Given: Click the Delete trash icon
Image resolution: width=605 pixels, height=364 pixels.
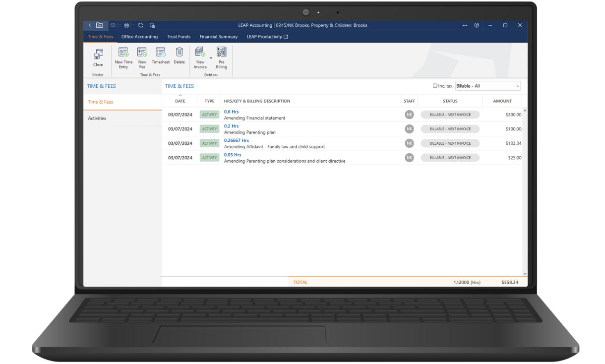Looking at the screenshot, I should tap(180, 56).
